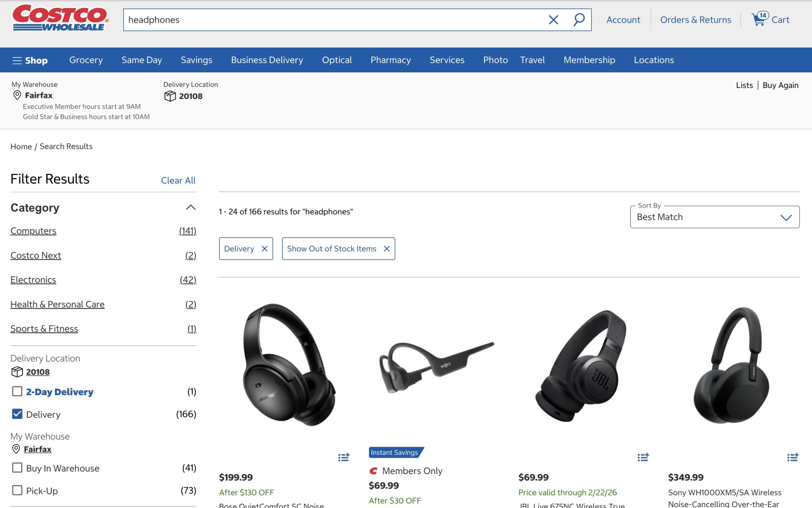Remove the Delivery filter chip via its X
Screen dimensions: 812x508
(265, 249)
